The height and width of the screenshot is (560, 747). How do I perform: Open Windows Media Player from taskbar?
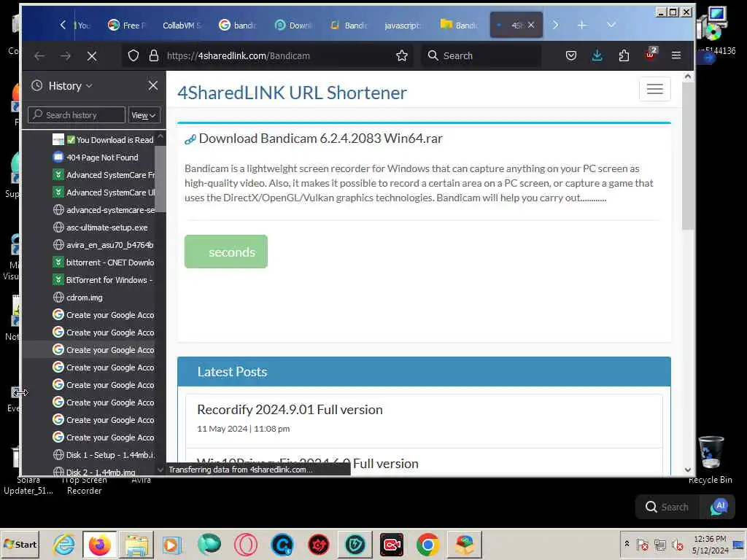pos(171,545)
